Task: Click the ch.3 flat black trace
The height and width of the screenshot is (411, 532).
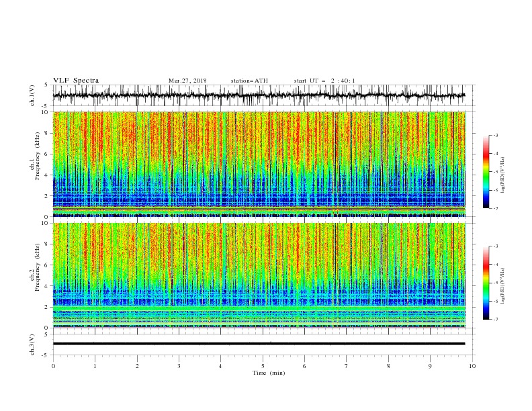Action: (259, 344)
